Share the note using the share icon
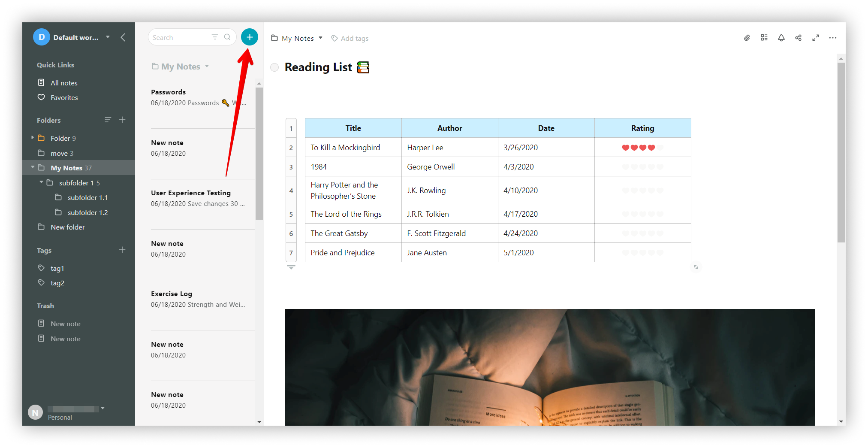This screenshot has width=868, height=448. tap(798, 38)
